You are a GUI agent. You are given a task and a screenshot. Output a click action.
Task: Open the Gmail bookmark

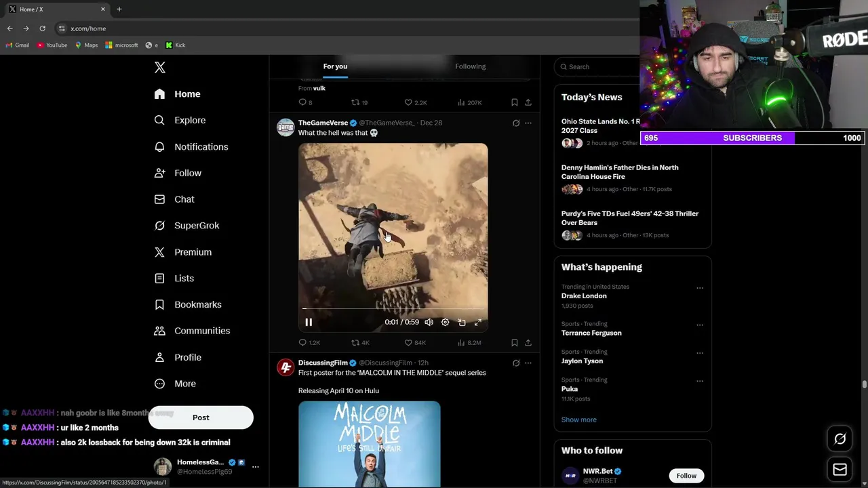pos(18,45)
